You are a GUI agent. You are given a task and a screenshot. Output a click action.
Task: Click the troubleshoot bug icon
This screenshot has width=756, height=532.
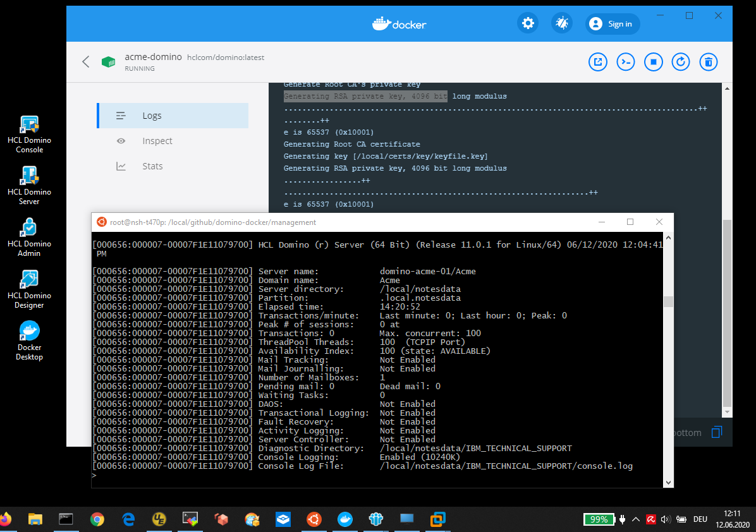(x=561, y=24)
